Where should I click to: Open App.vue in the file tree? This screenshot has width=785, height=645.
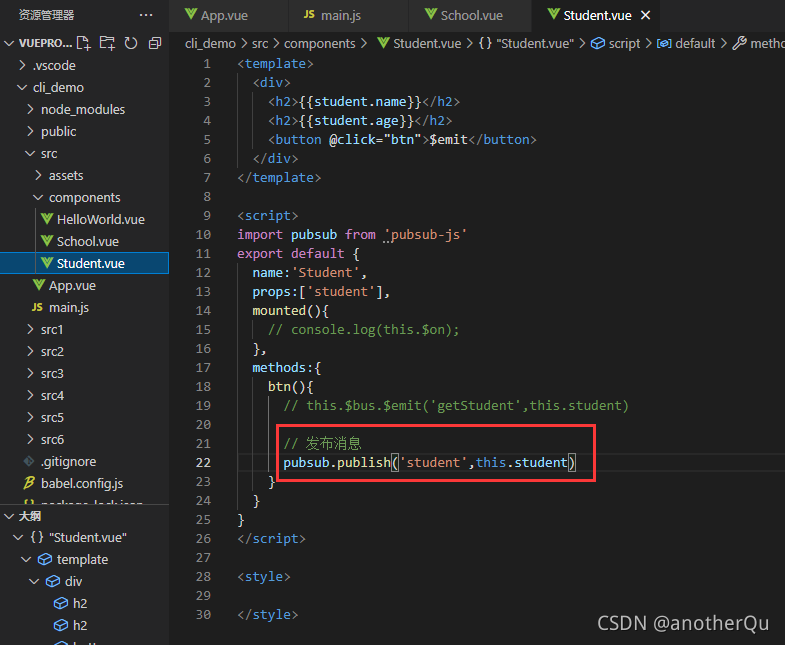tap(72, 286)
